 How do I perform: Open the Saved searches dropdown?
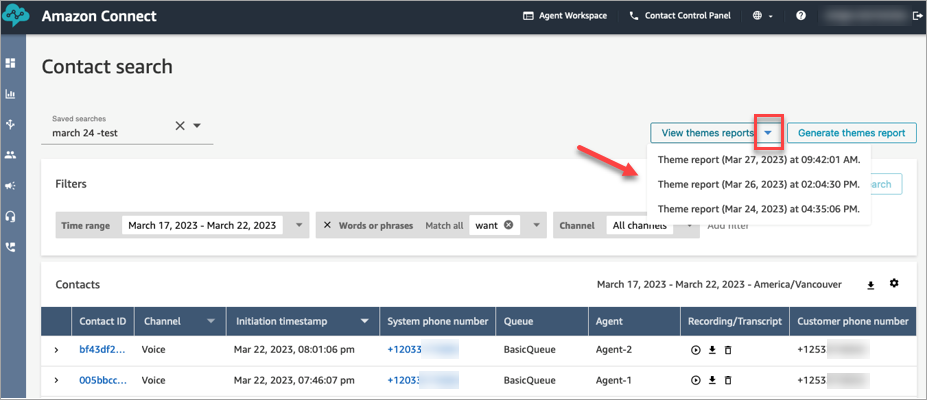[197, 126]
